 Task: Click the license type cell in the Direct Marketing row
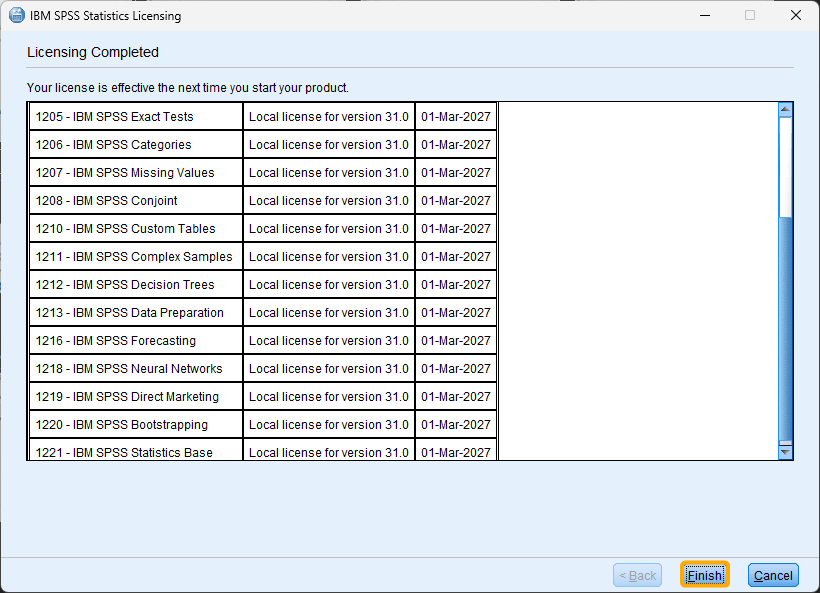click(329, 396)
